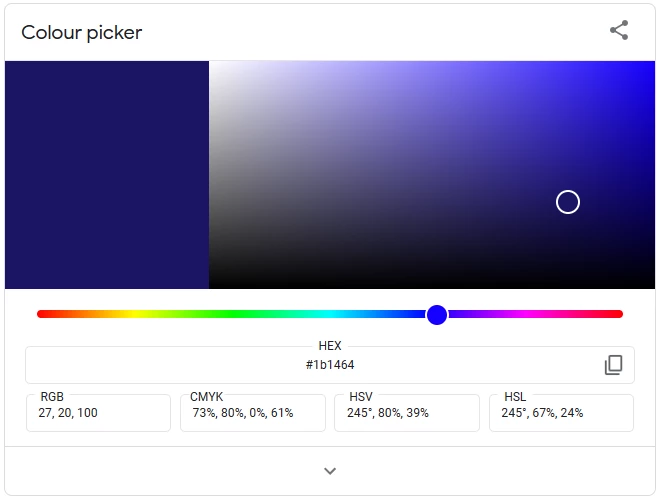
Task: Select the HSL value 245°, 67%, 24%
Action: [x=542, y=413]
